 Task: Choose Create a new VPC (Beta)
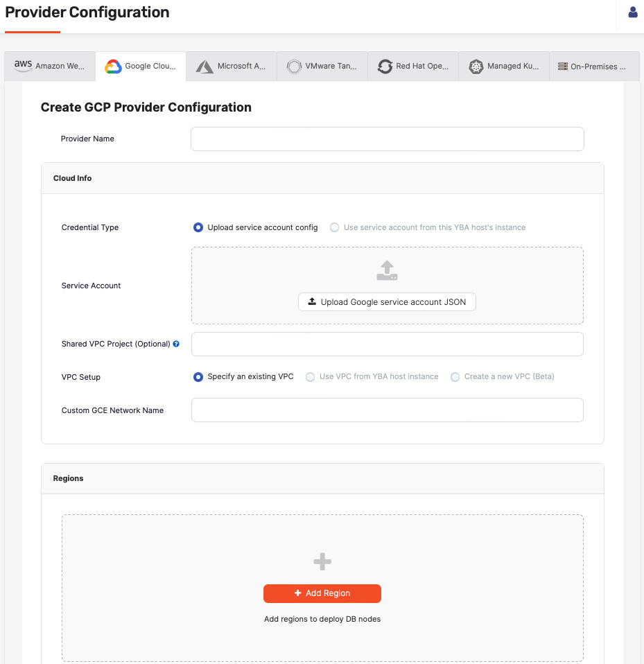(456, 376)
